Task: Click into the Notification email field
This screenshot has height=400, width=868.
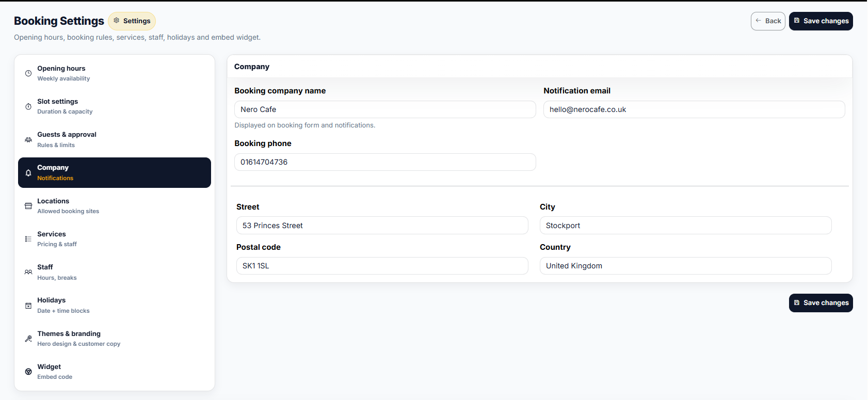Action: pyautogui.click(x=694, y=109)
